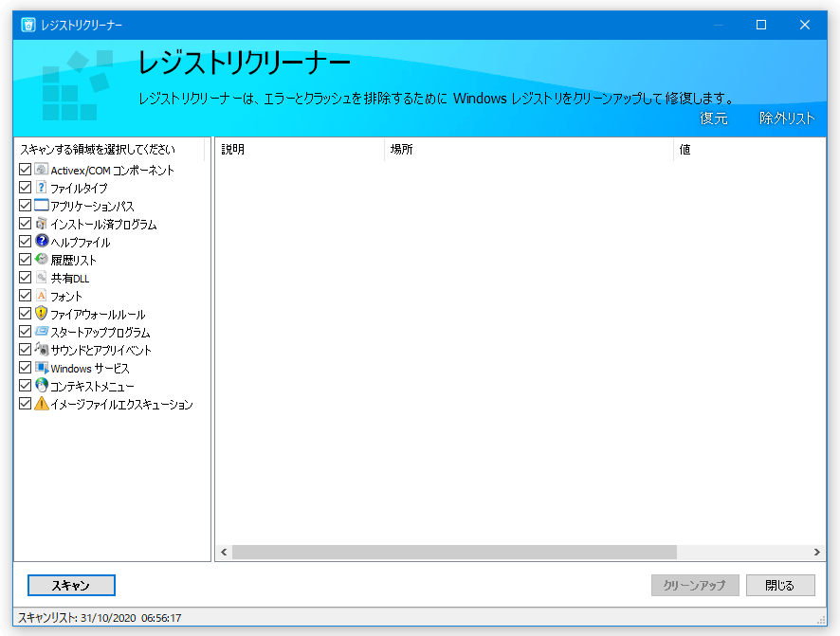Sort by the 値 column header

[x=750, y=150]
